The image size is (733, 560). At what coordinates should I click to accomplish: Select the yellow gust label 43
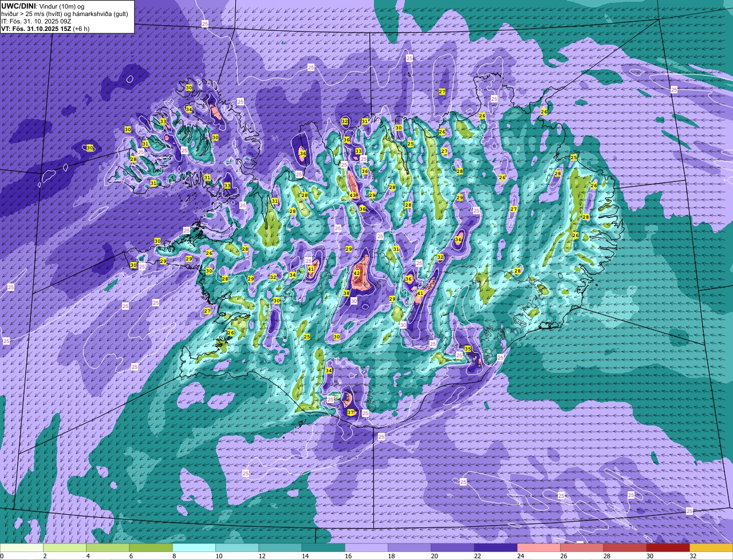pyautogui.click(x=353, y=196)
